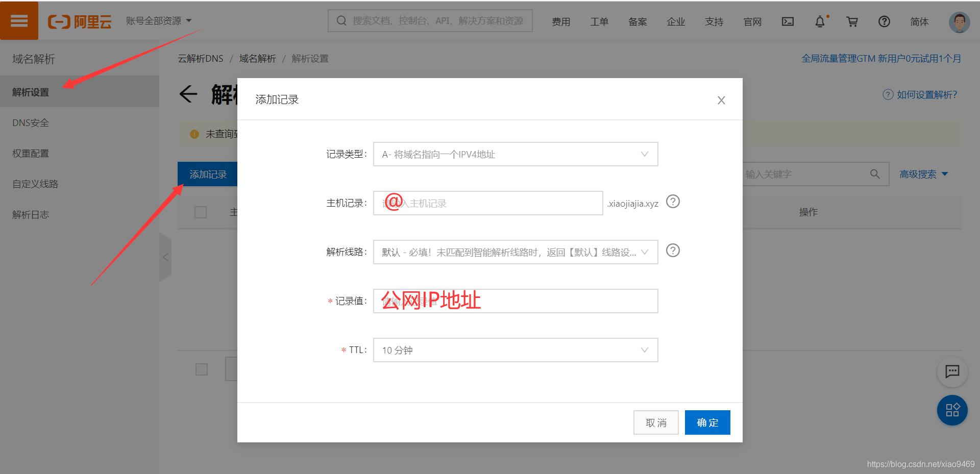Click the 云解析DNS breadcrumb
980x474 pixels.
click(201, 59)
